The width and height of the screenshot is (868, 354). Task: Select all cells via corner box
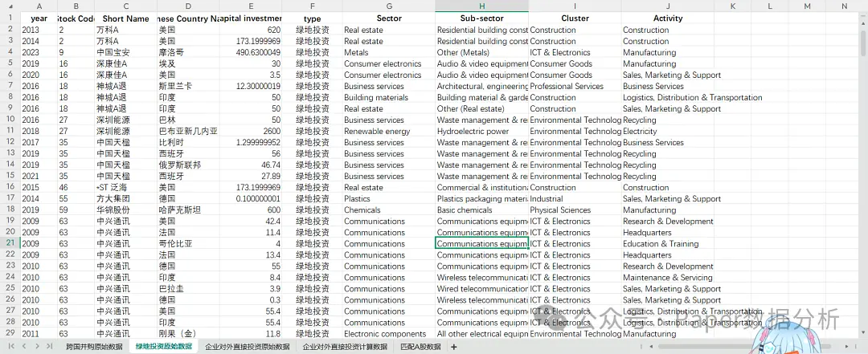coord(10,6)
